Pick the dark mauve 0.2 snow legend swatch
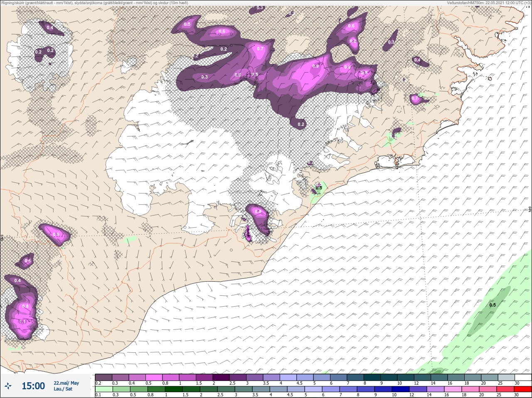 [103, 377]
